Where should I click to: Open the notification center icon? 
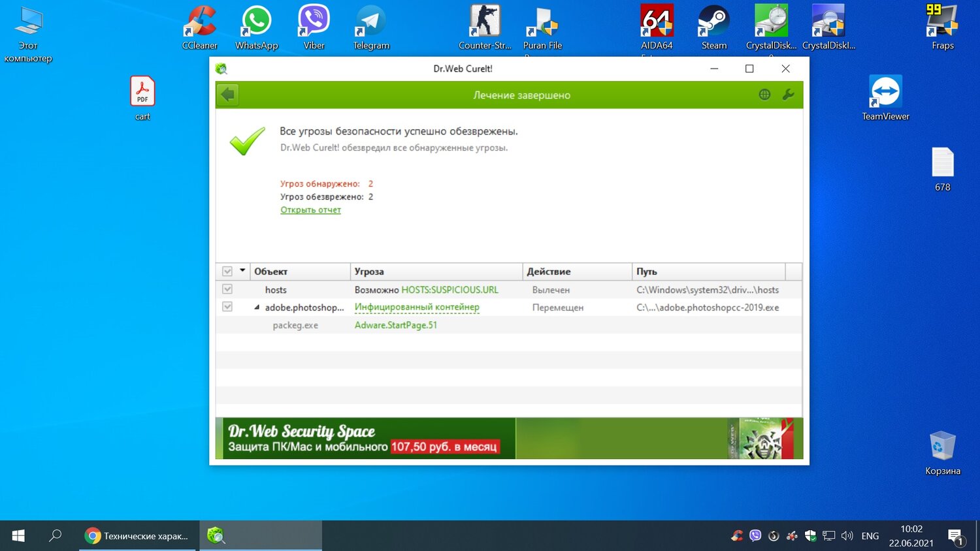click(956, 537)
